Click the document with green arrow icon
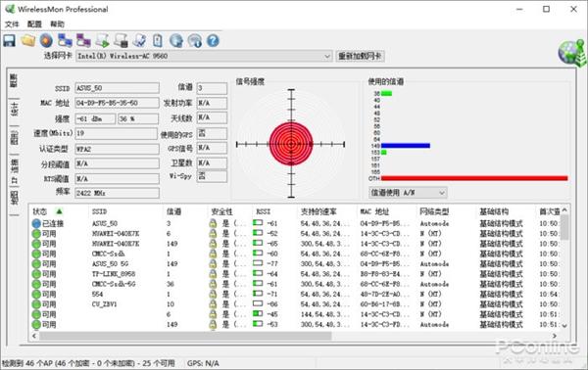 [x=102, y=40]
